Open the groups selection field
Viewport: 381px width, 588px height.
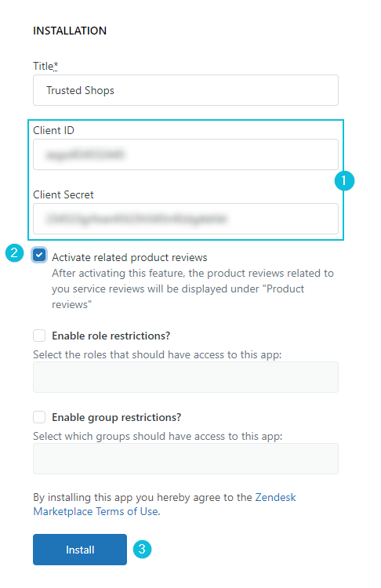(x=186, y=459)
